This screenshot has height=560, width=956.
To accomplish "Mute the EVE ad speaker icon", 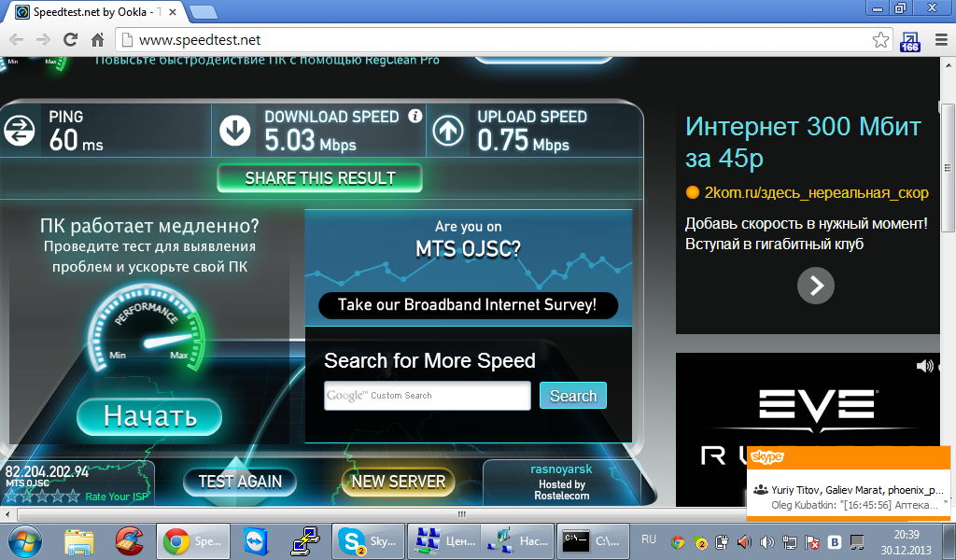I will 924,366.
